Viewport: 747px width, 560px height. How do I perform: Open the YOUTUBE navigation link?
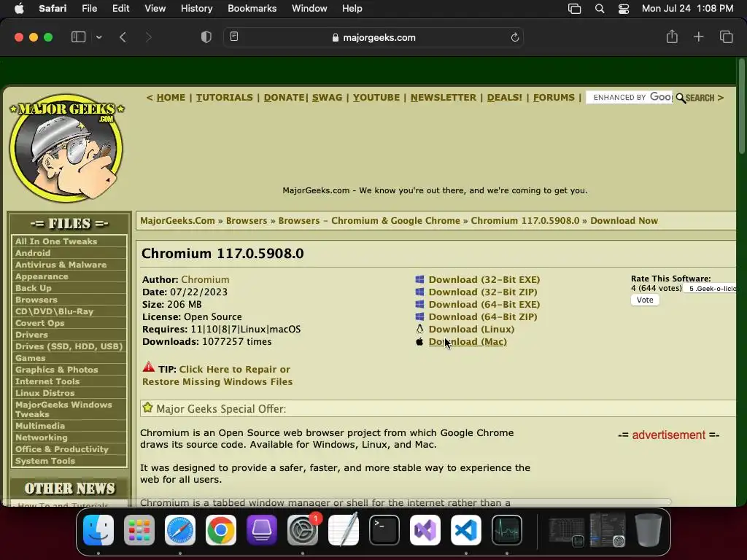376,97
